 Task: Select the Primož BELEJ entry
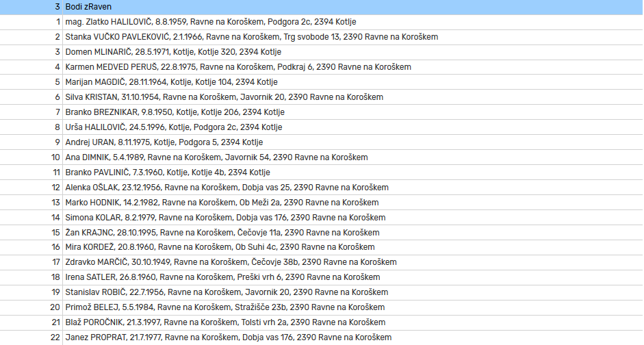pos(225,307)
